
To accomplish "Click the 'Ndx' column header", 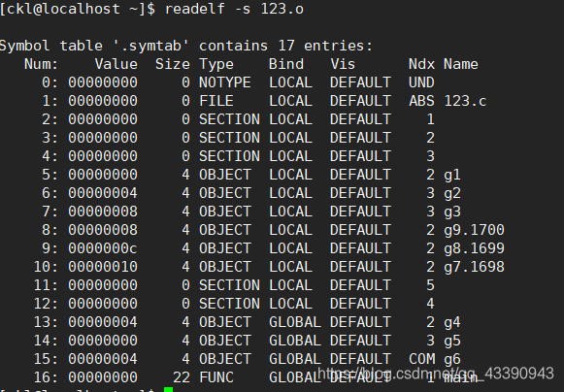I will pos(421,64).
